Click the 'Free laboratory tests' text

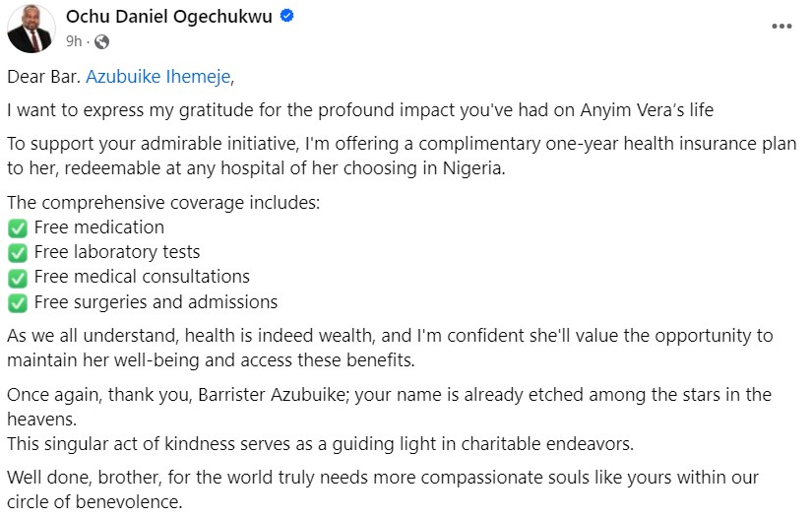tap(116, 252)
